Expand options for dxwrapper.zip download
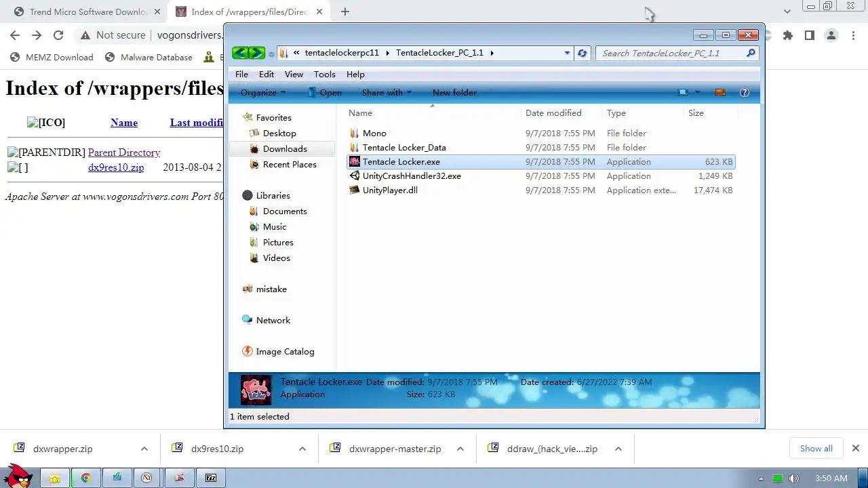The image size is (868, 488). point(144,449)
